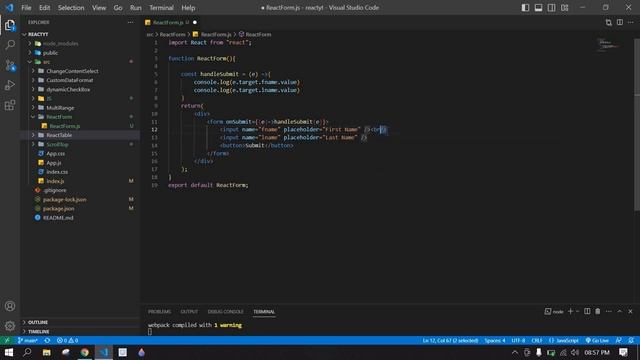Toggle bottom panel layout icon
Viewport: 640px width, 360px height.
(x=538, y=8)
